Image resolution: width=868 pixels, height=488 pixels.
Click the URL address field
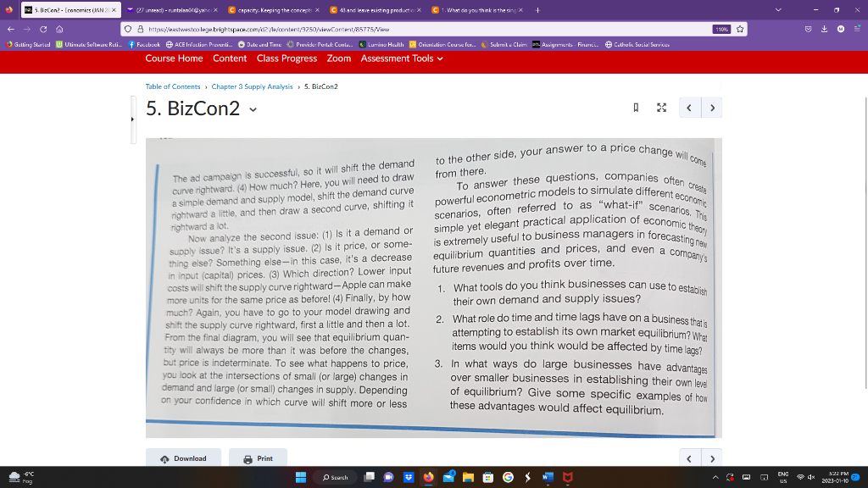(x=426, y=29)
